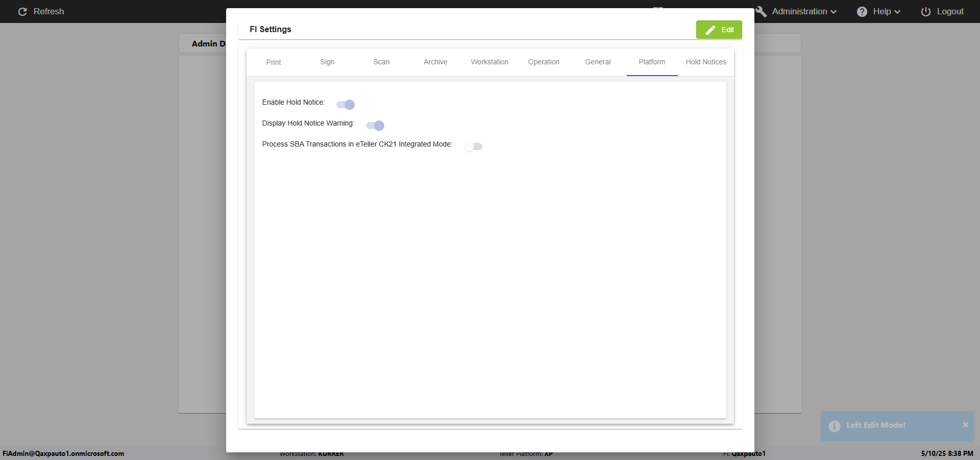Click the Edit button in FI Settings

(x=719, y=30)
